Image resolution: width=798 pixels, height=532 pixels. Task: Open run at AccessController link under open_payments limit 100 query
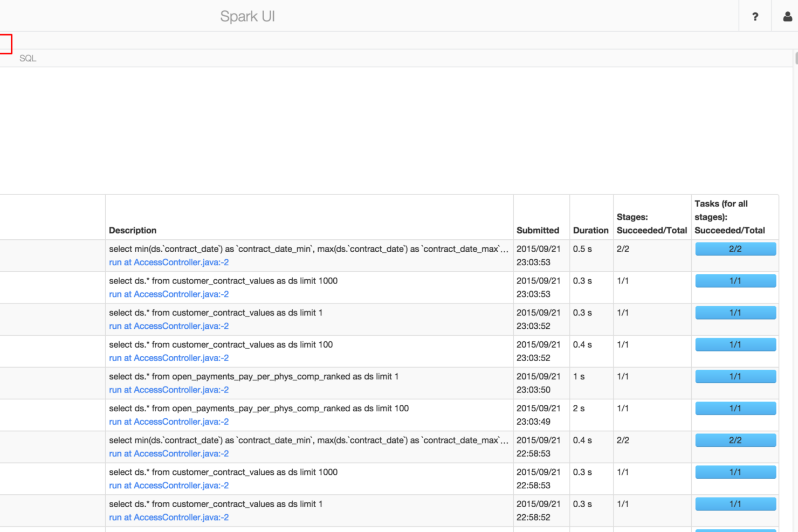pos(169,422)
